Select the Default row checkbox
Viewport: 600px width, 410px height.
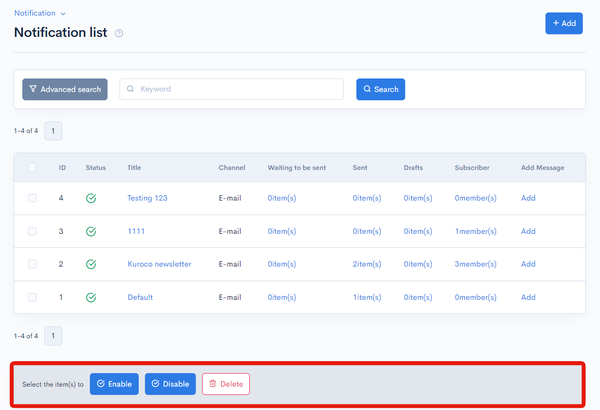coord(32,297)
